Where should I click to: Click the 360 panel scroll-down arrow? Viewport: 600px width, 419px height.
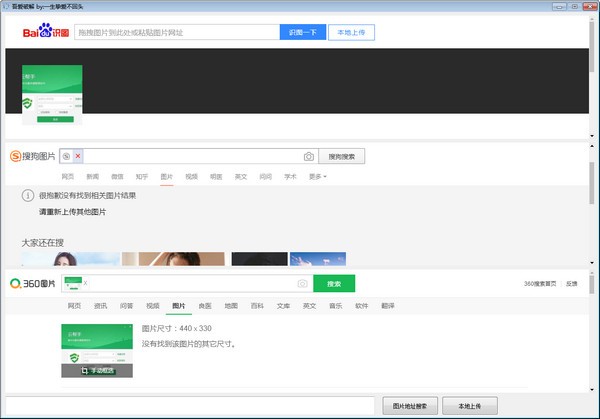pyautogui.click(x=592, y=390)
